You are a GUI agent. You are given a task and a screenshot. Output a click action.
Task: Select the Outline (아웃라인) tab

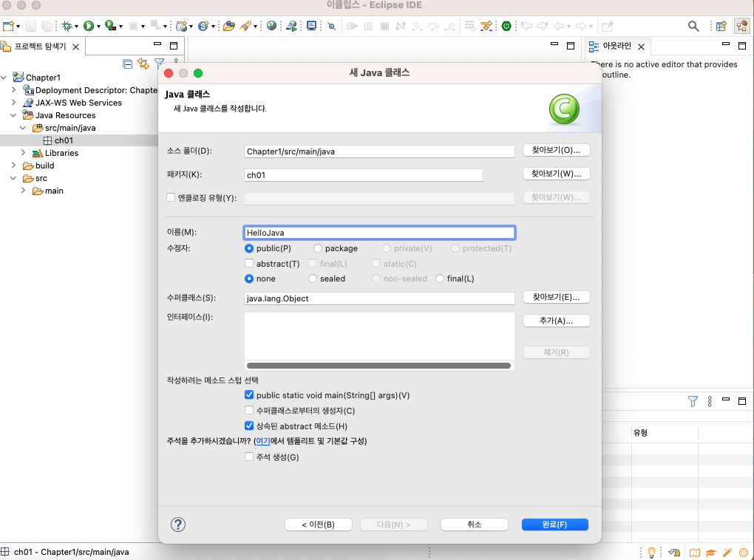pos(617,46)
